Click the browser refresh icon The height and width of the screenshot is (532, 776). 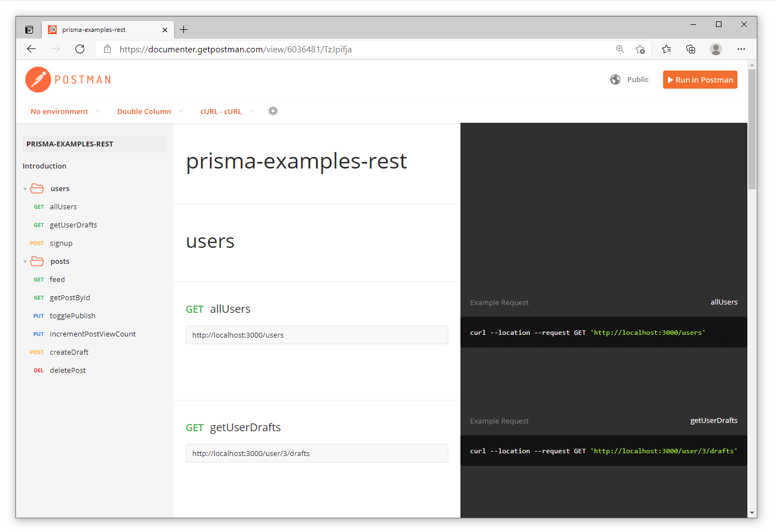pyautogui.click(x=80, y=49)
